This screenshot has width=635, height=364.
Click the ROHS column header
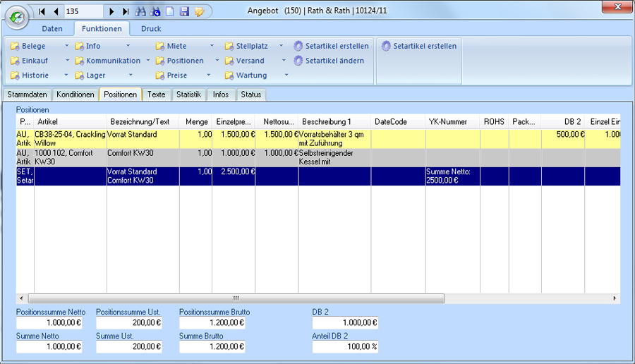coord(494,122)
